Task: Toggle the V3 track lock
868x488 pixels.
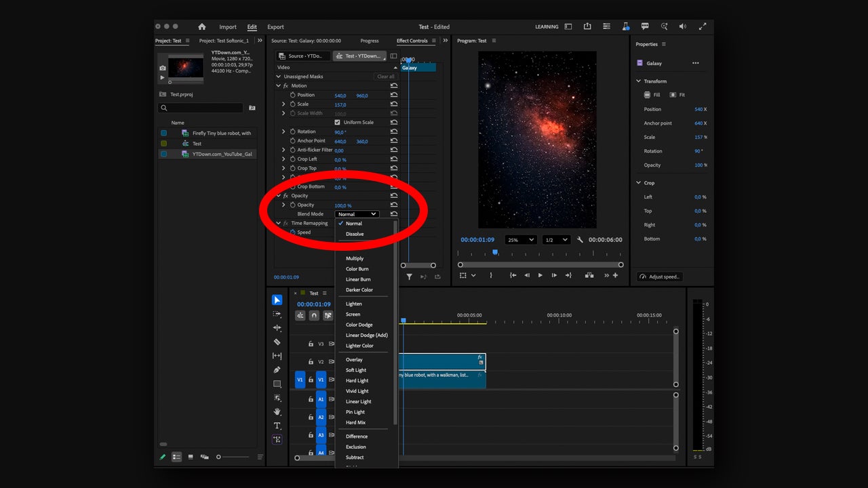Action: [311, 344]
